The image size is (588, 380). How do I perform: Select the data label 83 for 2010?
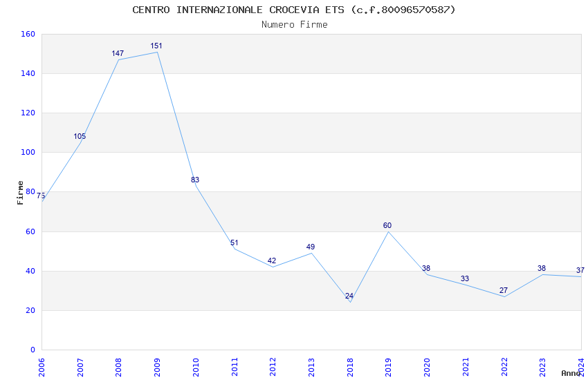pos(195,180)
